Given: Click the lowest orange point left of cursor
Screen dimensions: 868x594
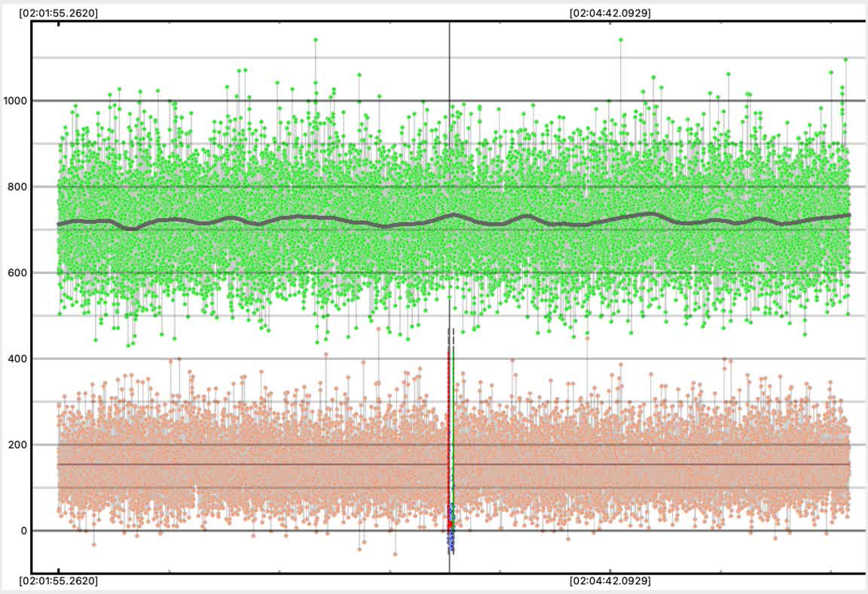Looking at the screenshot, I should pyautogui.click(x=395, y=554).
